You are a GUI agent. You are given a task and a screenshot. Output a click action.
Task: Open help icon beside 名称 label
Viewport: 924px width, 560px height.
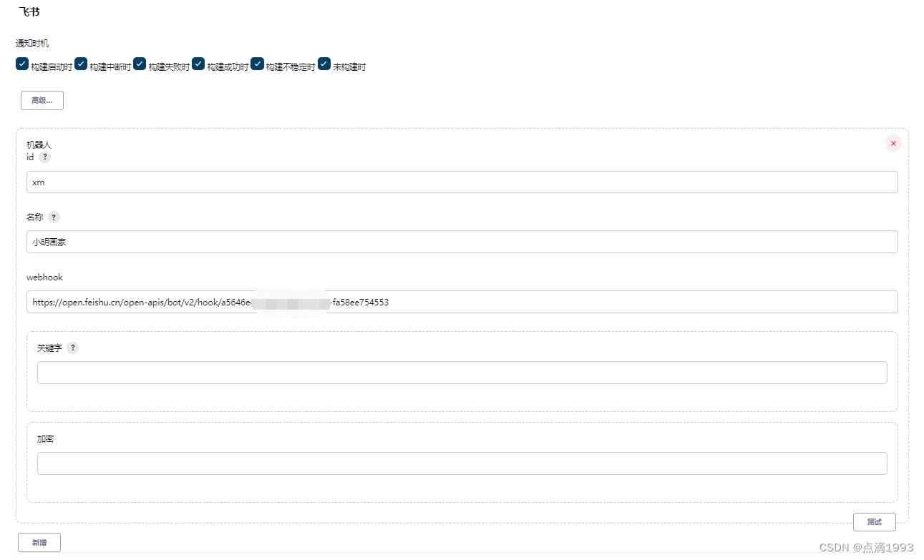pos(52,217)
